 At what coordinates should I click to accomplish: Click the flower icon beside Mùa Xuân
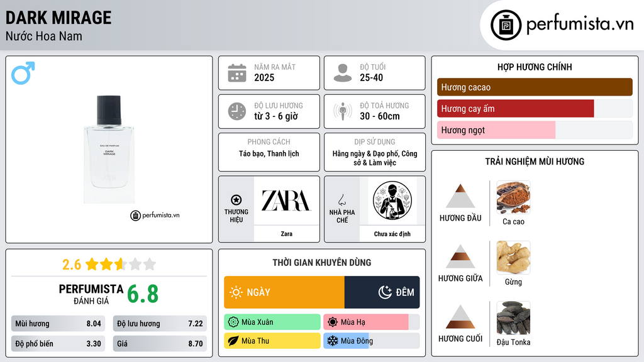pyautogui.click(x=233, y=322)
